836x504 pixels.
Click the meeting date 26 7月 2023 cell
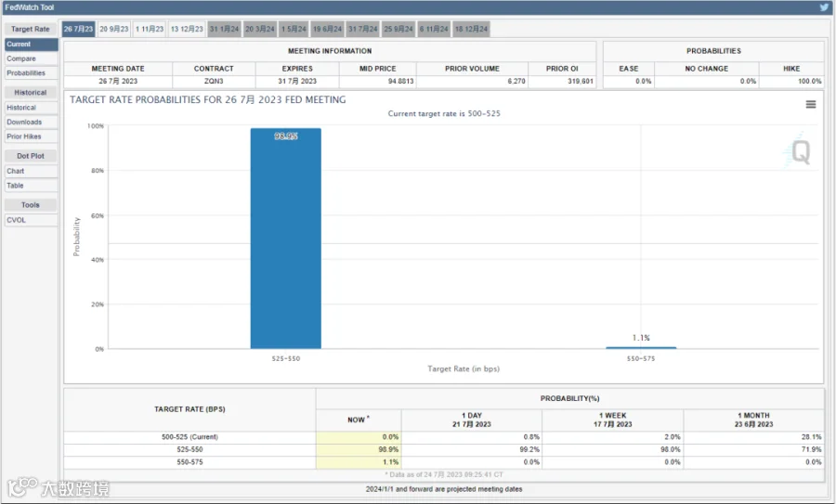pos(118,81)
